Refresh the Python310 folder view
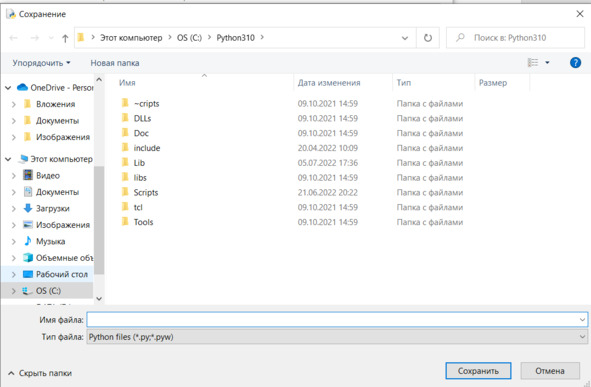Screen dimensions: 591x387 click(428, 38)
